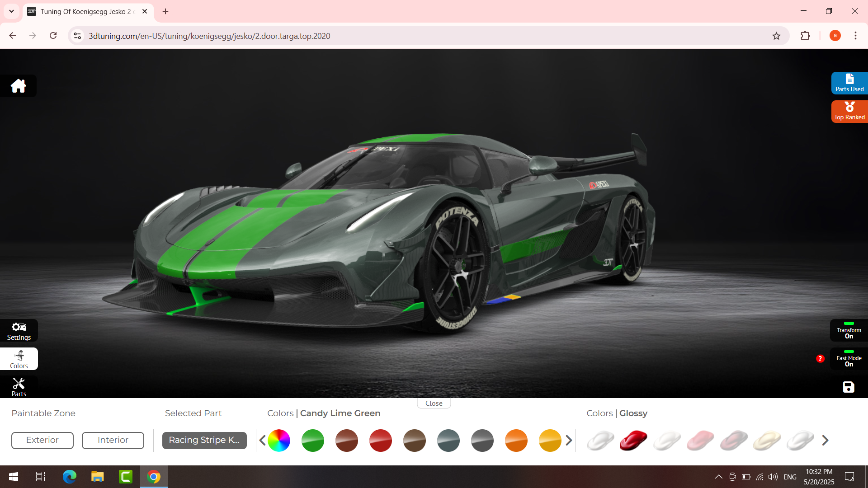Close the colors panel
This screenshot has height=488, width=868.
click(x=434, y=403)
